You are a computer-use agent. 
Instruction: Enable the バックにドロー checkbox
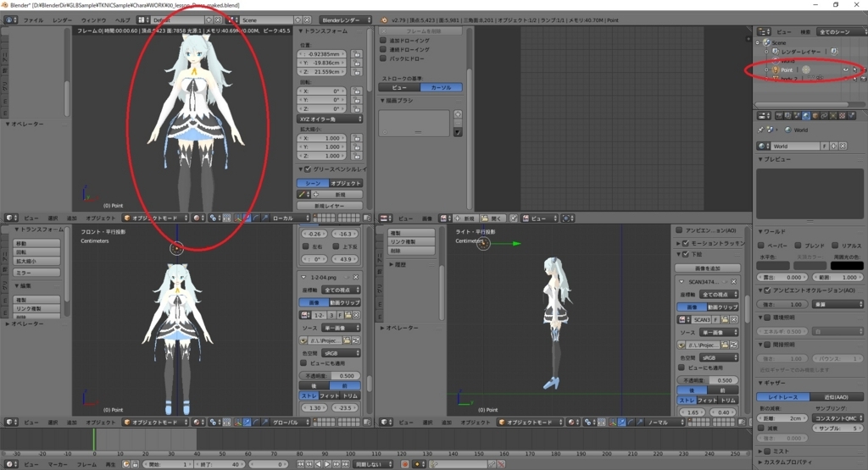pyautogui.click(x=382, y=58)
